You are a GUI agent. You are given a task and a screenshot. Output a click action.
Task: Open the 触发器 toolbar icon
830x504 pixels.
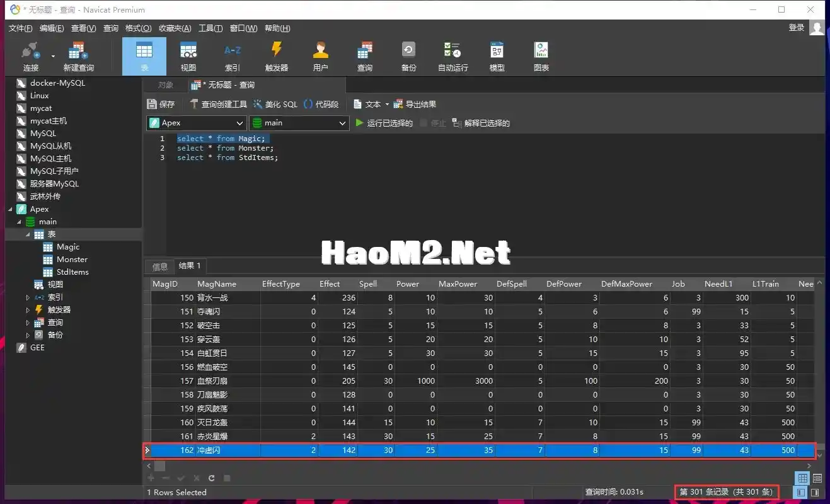[x=277, y=57]
